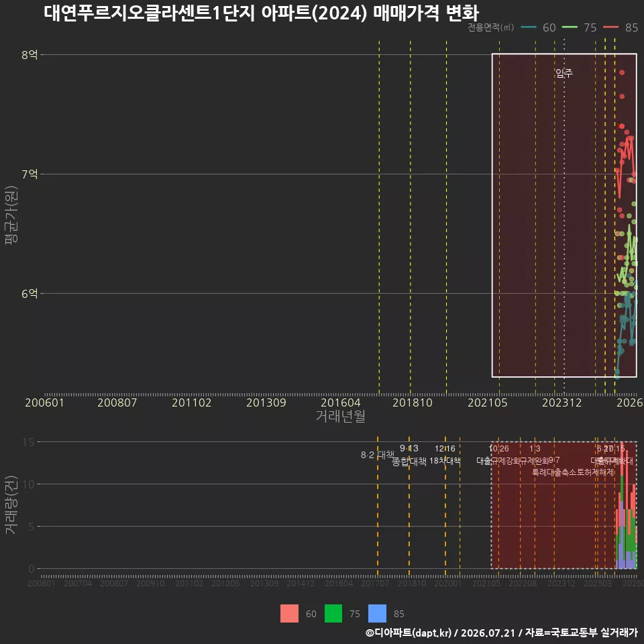Click the 10·26 policy marker label

coord(498,449)
